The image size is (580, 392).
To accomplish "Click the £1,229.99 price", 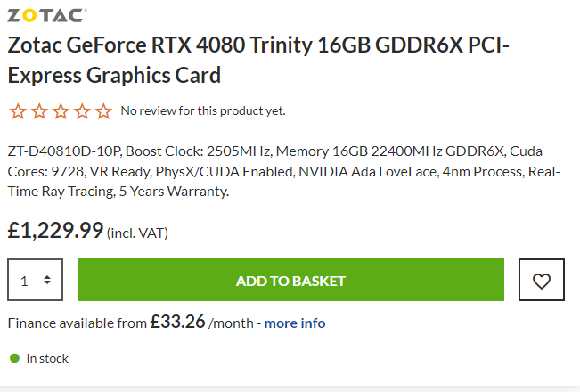I will pos(55,231).
